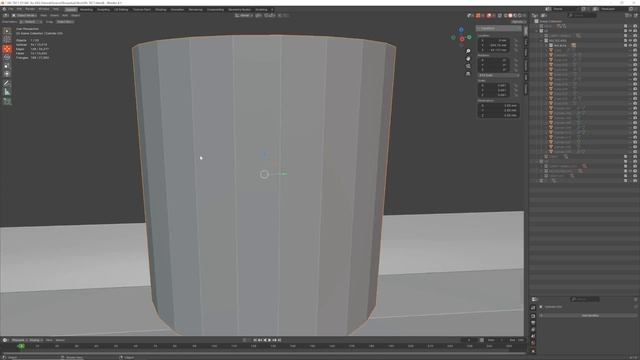The width and height of the screenshot is (640, 360).
Task: Open the Blender logo menu
Action: pos(4,9)
